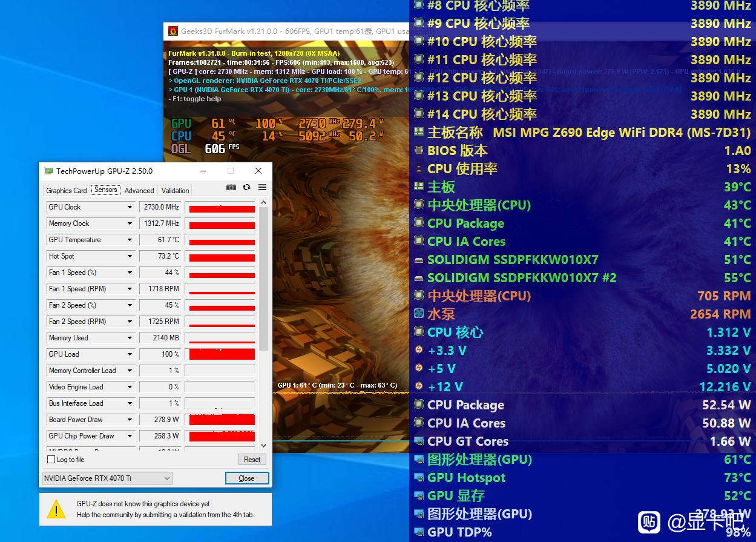Take a GPU-Z screenshot with the camera icon

[x=231, y=188]
